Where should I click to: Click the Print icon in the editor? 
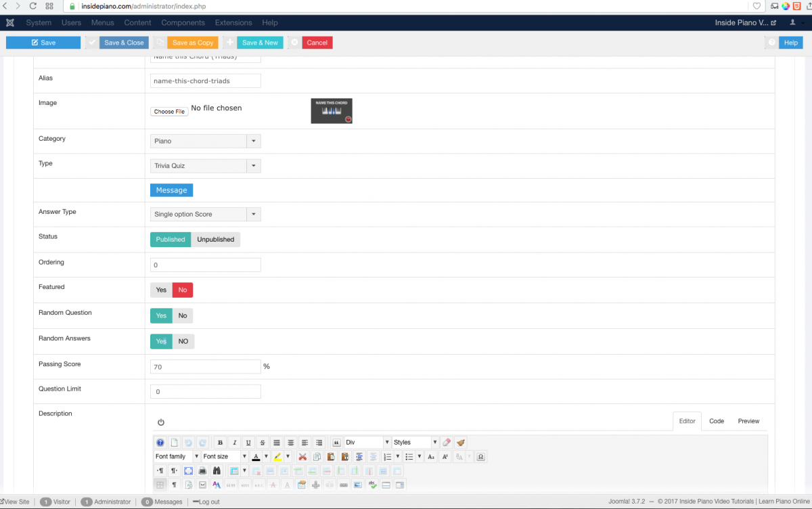click(x=202, y=471)
